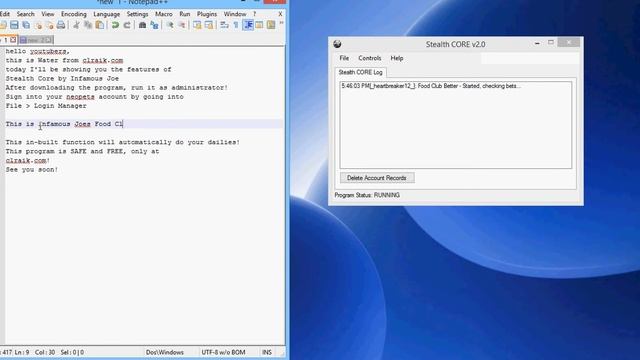Click the 'hello youtubers,' line
The width and height of the screenshot is (640, 360).
tap(38, 51)
